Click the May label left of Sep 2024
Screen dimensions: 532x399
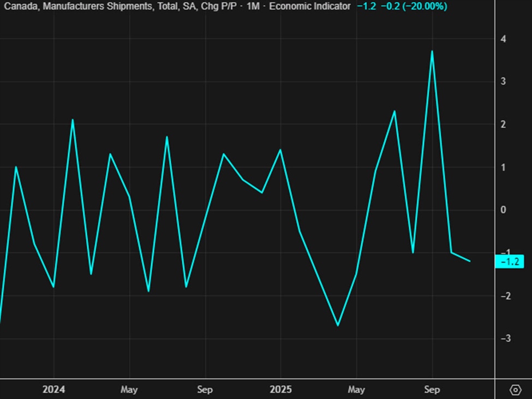pos(129,390)
